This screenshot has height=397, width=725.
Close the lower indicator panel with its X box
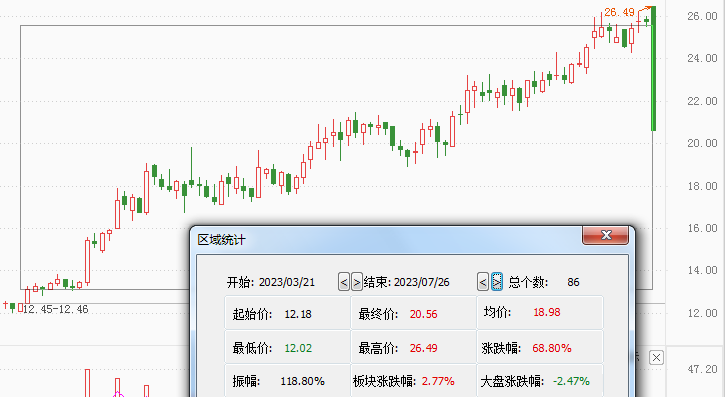pyautogui.click(x=656, y=357)
